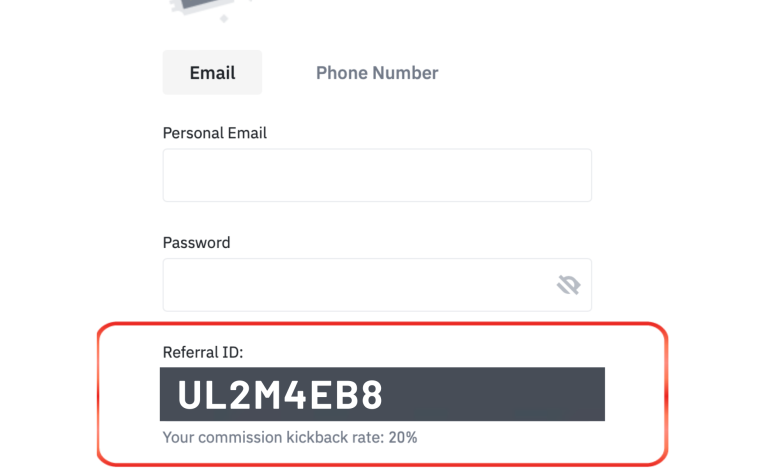The width and height of the screenshot is (780, 470).
Task: Click the Referral ID: label
Action: coord(203,352)
